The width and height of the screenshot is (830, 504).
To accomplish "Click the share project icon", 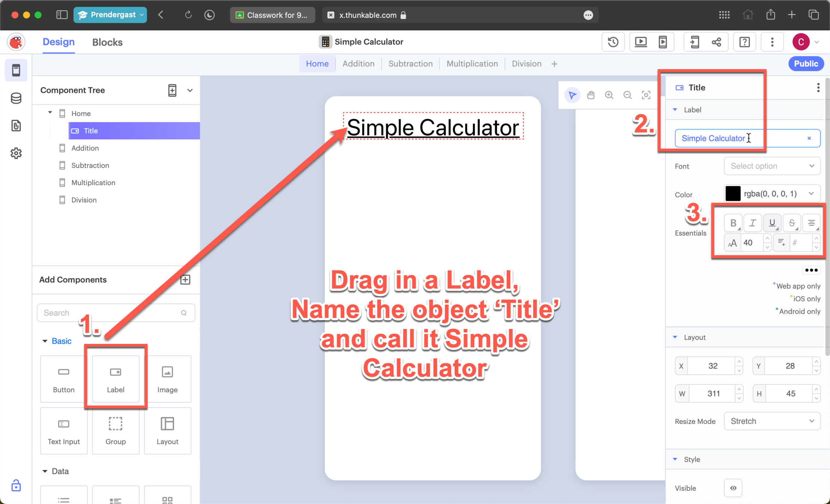I will point(716,42).
